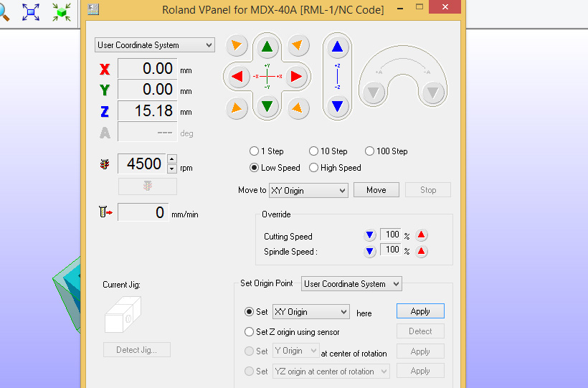Jog the tool in +X direction (red right arrow)
Image resolution: width=588 pixels, height=388 pixels.
(x=296, y=77)
